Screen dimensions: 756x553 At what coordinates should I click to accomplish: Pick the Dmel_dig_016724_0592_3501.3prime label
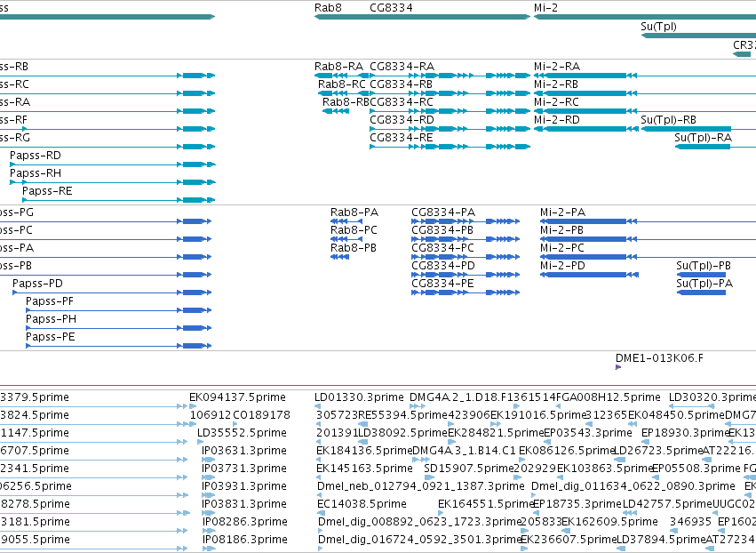click(x=419, y=541)
